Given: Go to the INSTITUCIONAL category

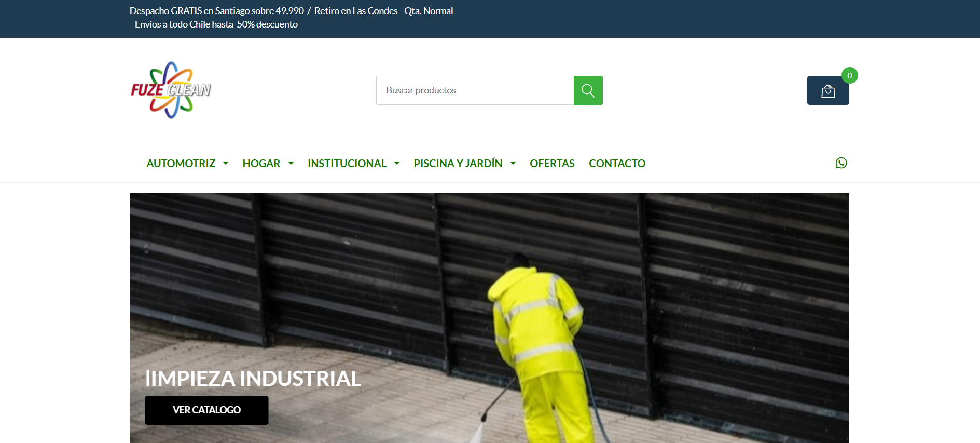Looking at the screenshot, I should (347, 163).
